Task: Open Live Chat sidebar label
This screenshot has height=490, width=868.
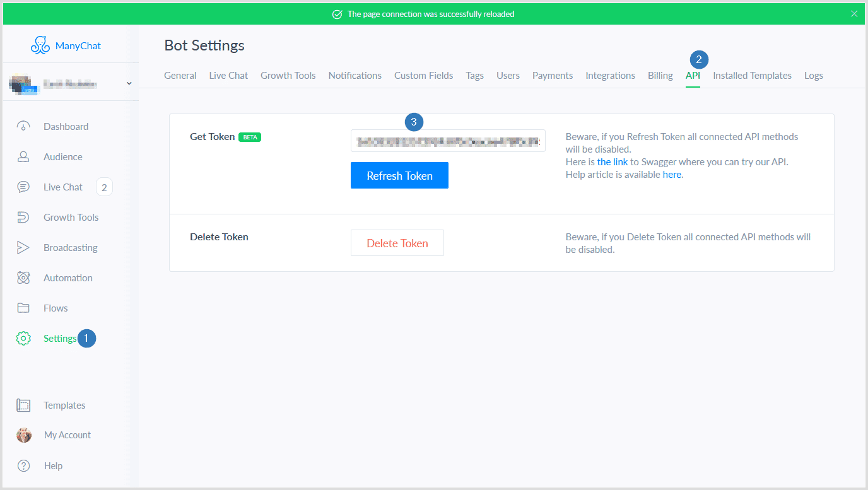Action: pos(63,187)
